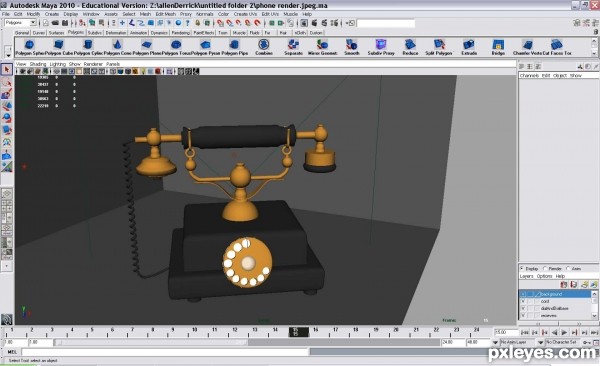Viewport: 600px width, 366px height.
Task: Click frame 20 on the timeline
Action: [396, 332]
